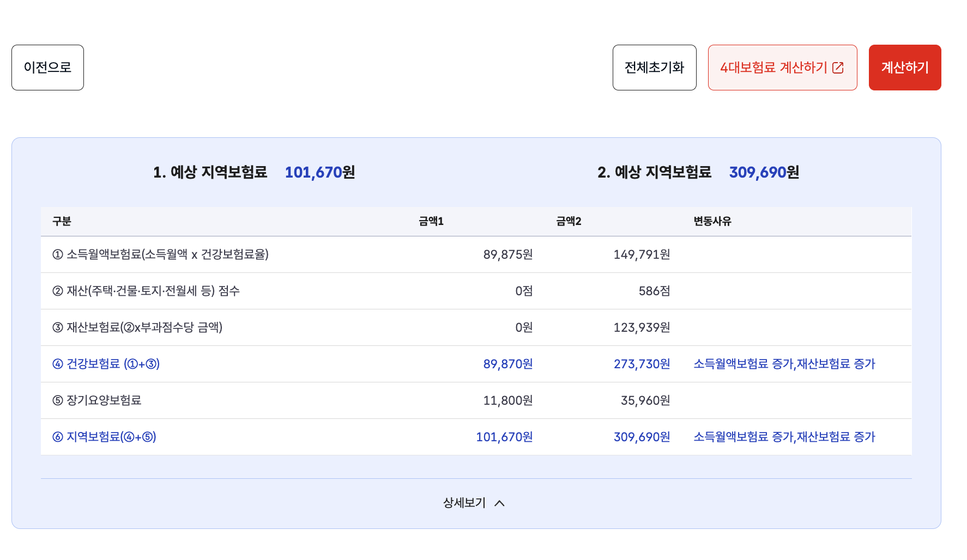The height and width of the screenshot is (560, 967).
Task: Click the 구분 column header
Action: pyautogui.click(x=62, y=221)
